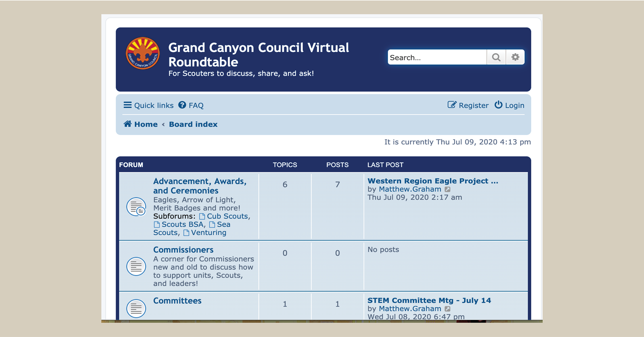This screenshot has height=337, width=644.
Task: Open Western Region Eagle Project post
Action: pyautogui.click(x=433, y=181)
